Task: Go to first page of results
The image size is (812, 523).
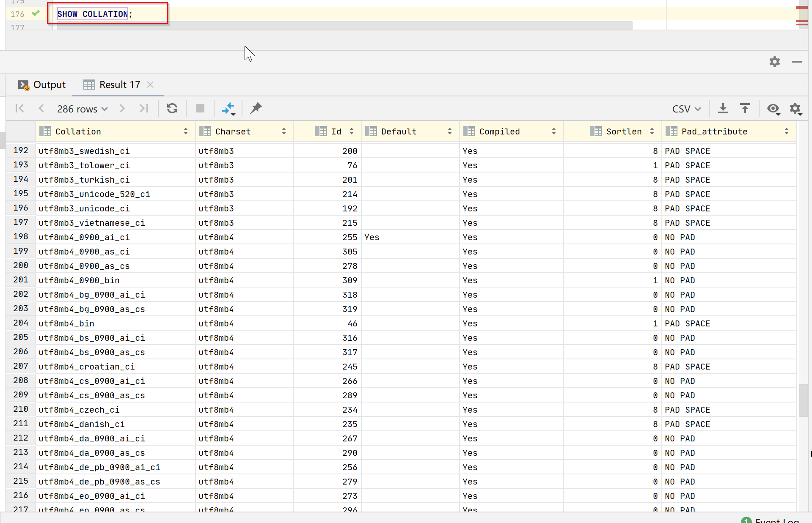Action: tap(19, 109)
